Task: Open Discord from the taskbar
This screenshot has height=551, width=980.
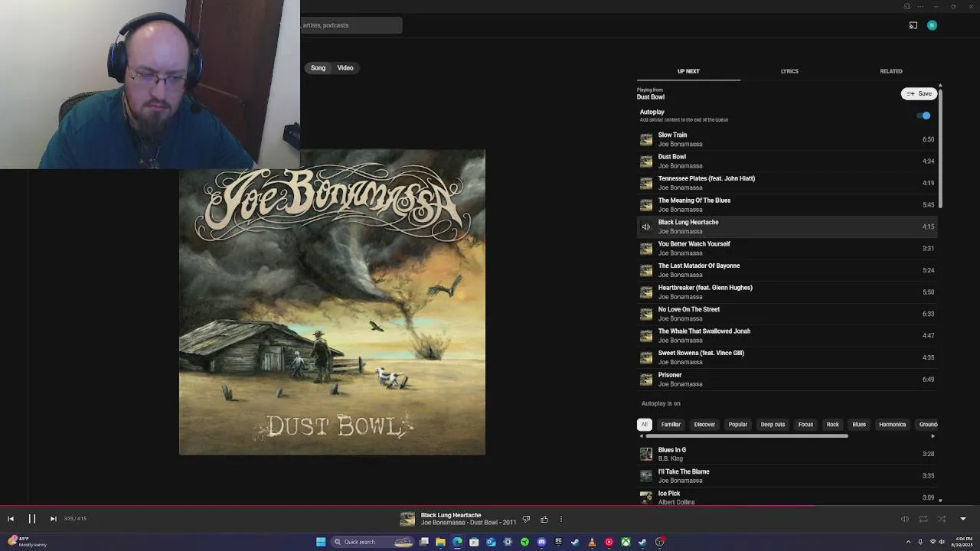Action: (541, 542)
